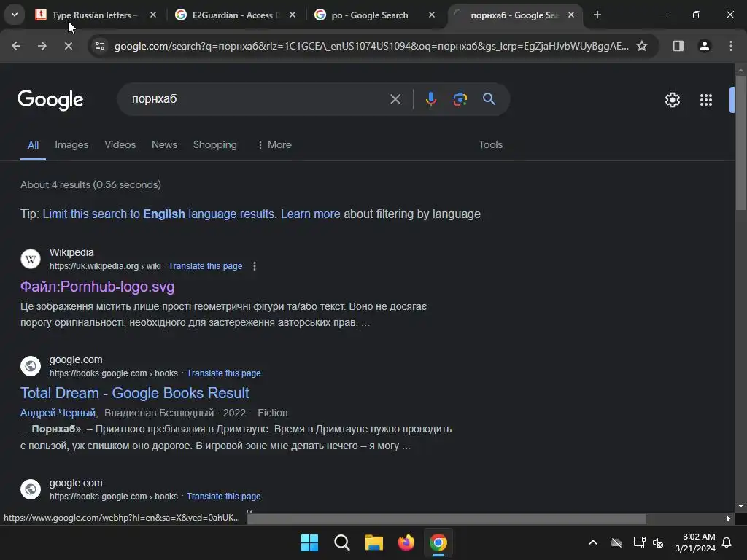The image size is (747, 560).
Task: Open the search Tools options
Action: tap(491, 145)
